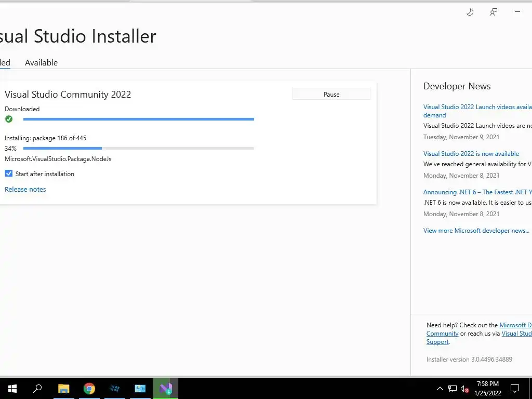
Task: Show hidden system tray icons
Action: pos(440,389)
